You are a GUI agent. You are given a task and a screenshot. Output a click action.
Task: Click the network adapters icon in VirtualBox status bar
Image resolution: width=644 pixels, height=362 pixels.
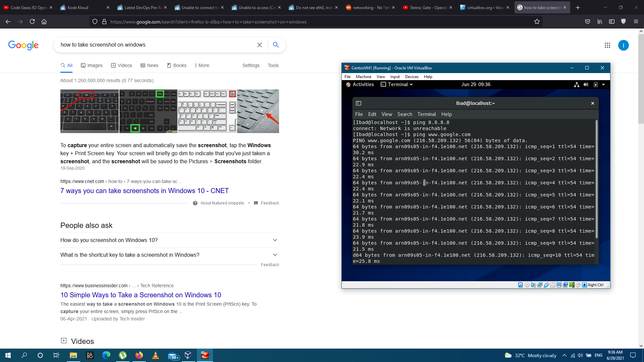click(540, 285)
